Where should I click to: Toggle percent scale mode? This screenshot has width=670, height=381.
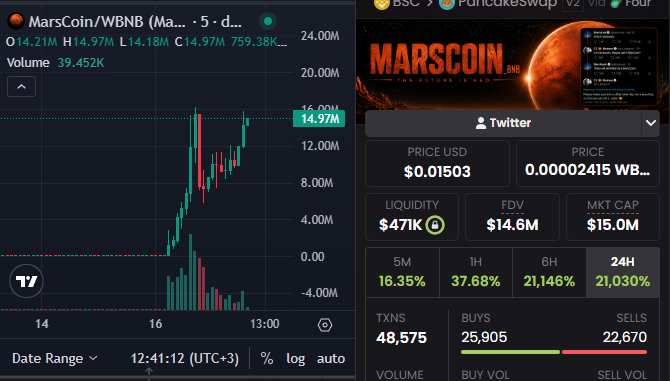(267, 358)
